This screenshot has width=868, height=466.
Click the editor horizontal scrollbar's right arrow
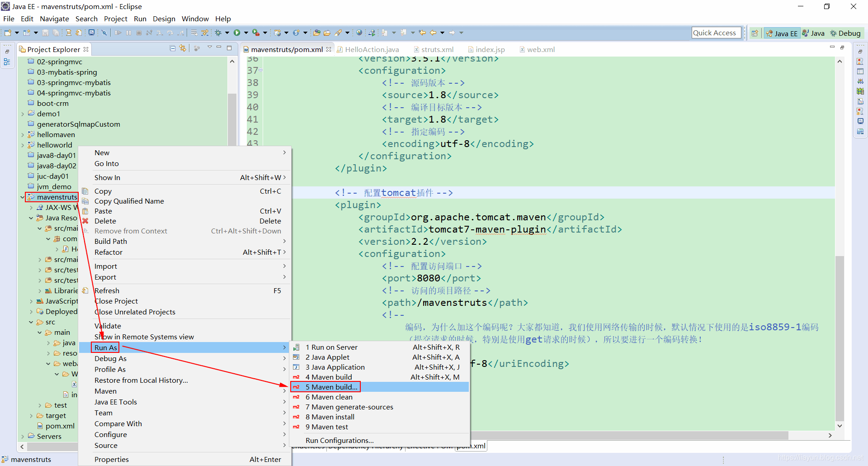(x=830, y=435)
